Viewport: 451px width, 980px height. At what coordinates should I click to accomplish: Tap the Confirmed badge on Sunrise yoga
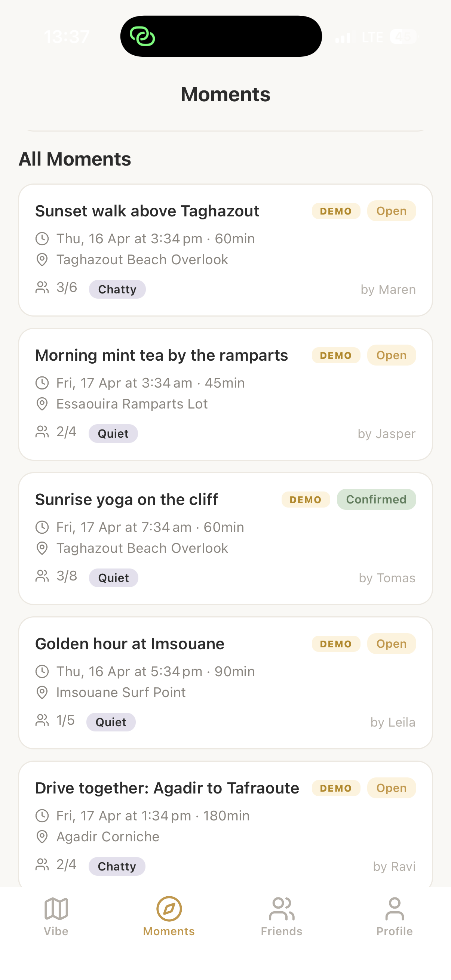pyautogui.click(x=376, y=499)
